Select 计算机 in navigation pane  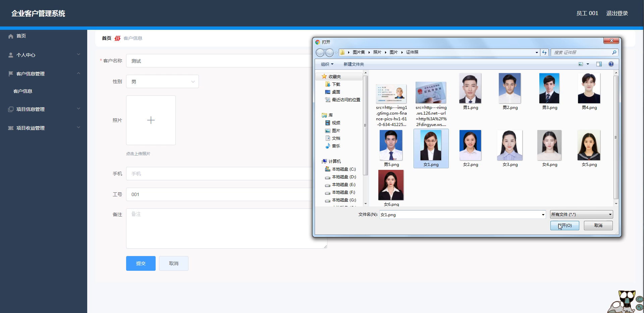click(x=334, y=162)
